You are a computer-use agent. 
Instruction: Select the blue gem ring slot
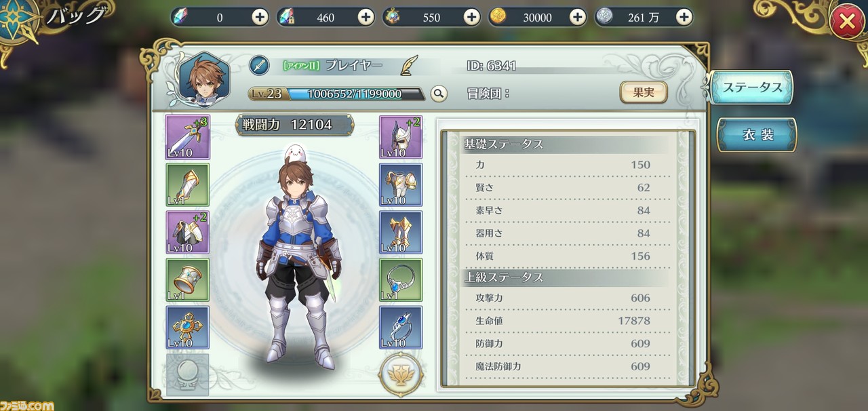pyautogui.click(x=401, y=328)
